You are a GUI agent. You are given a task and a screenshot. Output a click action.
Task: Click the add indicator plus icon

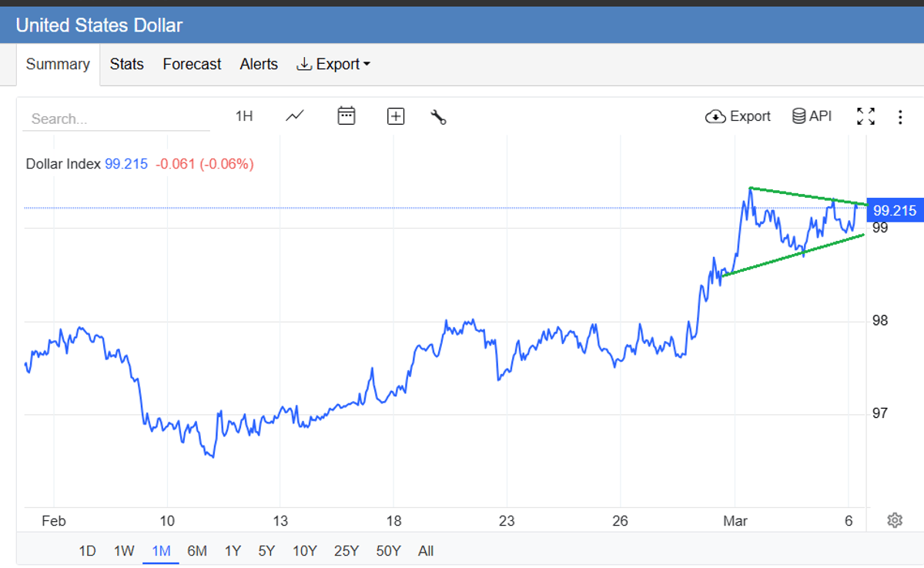pos(395,115)
